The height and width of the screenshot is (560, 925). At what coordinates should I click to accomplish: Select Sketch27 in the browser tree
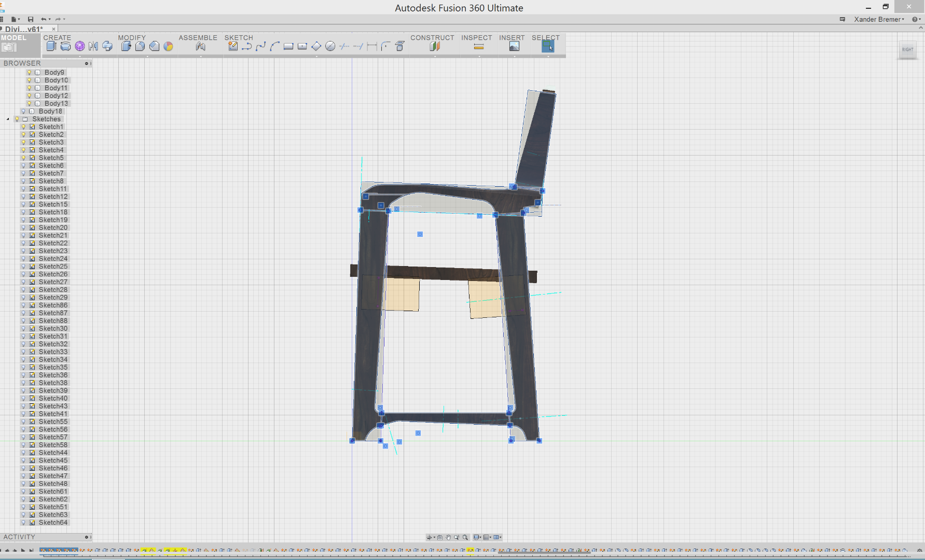53,282
